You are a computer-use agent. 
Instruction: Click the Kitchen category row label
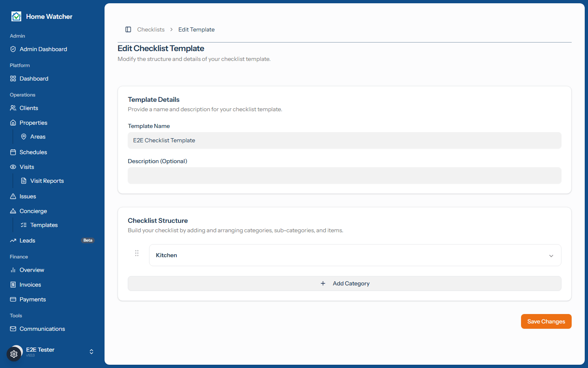tap(167, 255)
